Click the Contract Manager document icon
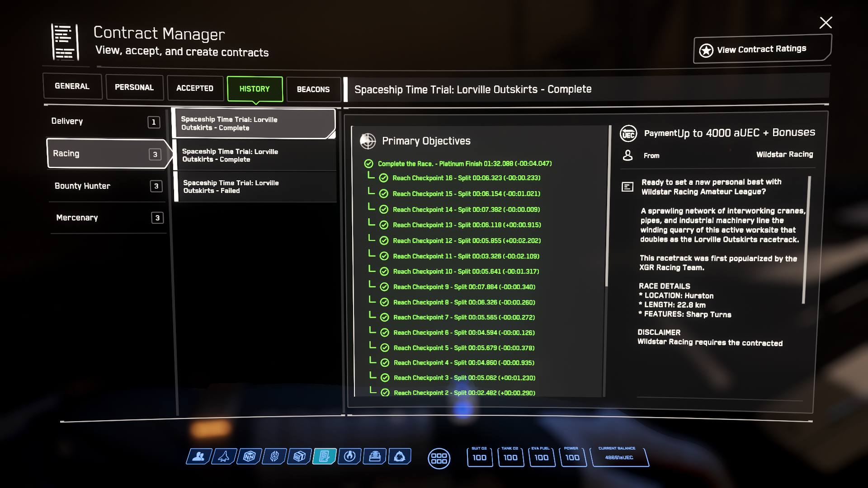 [x=65, y=42]
